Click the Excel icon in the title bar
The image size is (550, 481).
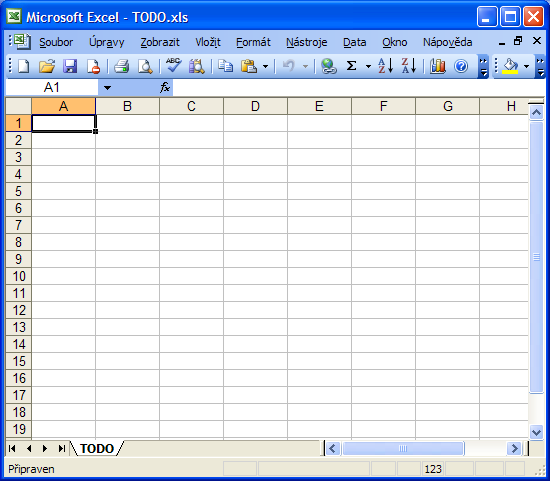pos(14,16)
